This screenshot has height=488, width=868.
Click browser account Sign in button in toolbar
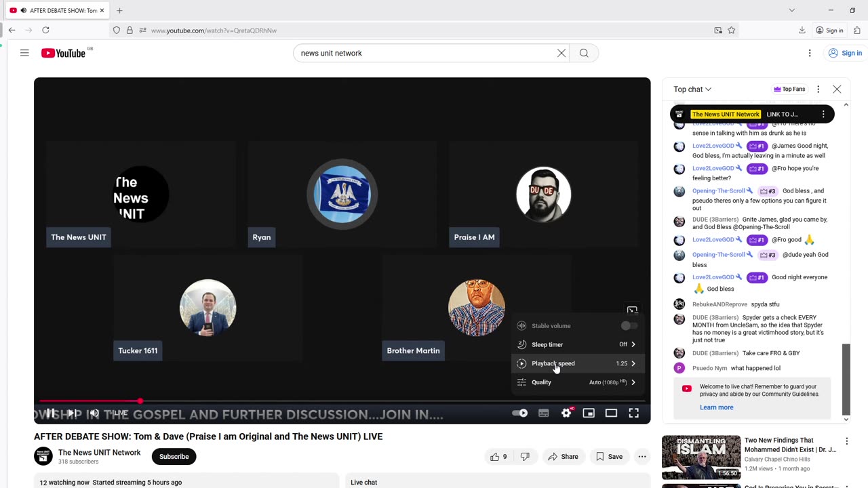click(x=829, y=30)
